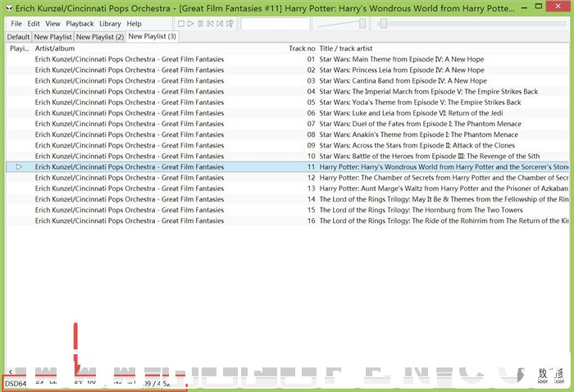Select track 08 Anakin's Theme
The image size is (574, 392).
point(288,134)
